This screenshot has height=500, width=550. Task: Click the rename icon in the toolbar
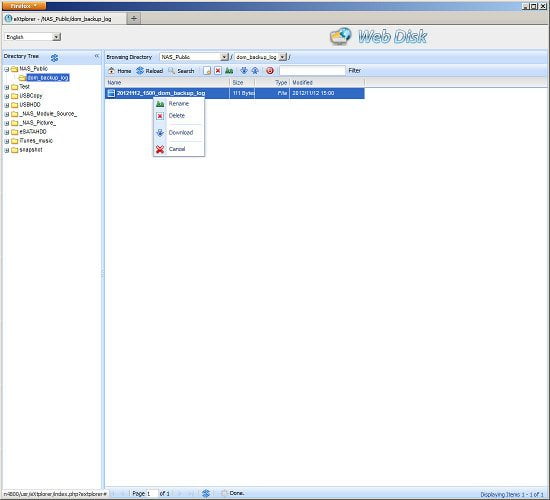pyautogui.click(x=229, y=71)
